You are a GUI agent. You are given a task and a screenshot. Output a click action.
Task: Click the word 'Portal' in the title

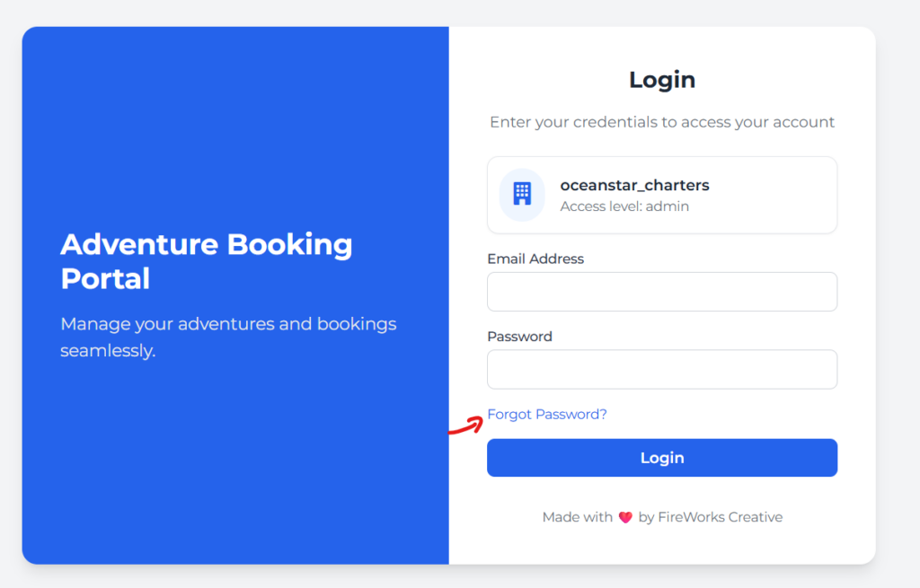coord(106,278)
